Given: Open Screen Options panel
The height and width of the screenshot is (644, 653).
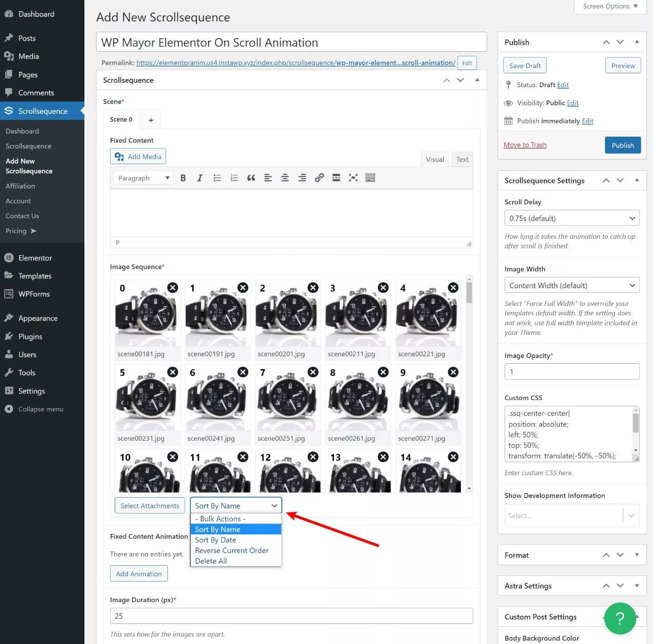Looking at the screenshot, I should [610, 7].
